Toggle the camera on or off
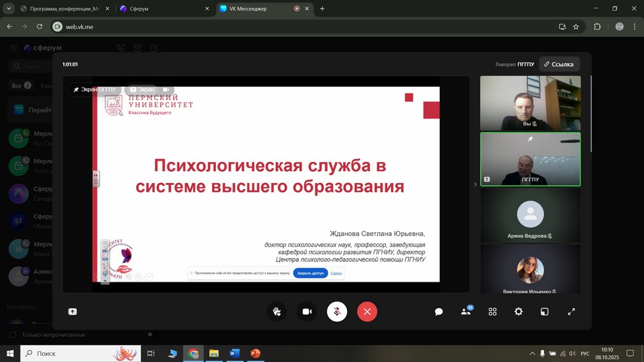Image resolution: width=644 pixels, height=362 pixels. pyautogui.click(x=307, y=311)
